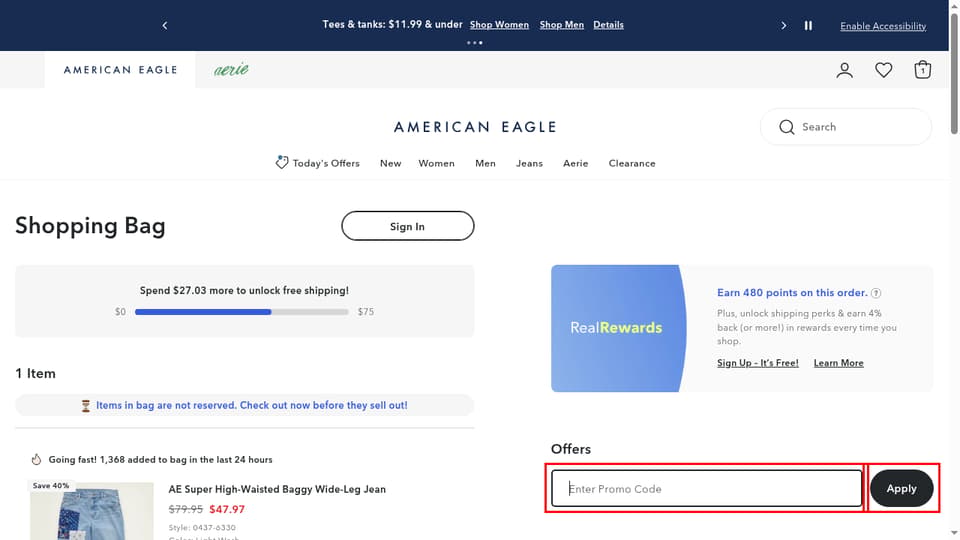Go to previous promo banner message
The width and height of the screenshot is (960, 540).
point(165,25)
